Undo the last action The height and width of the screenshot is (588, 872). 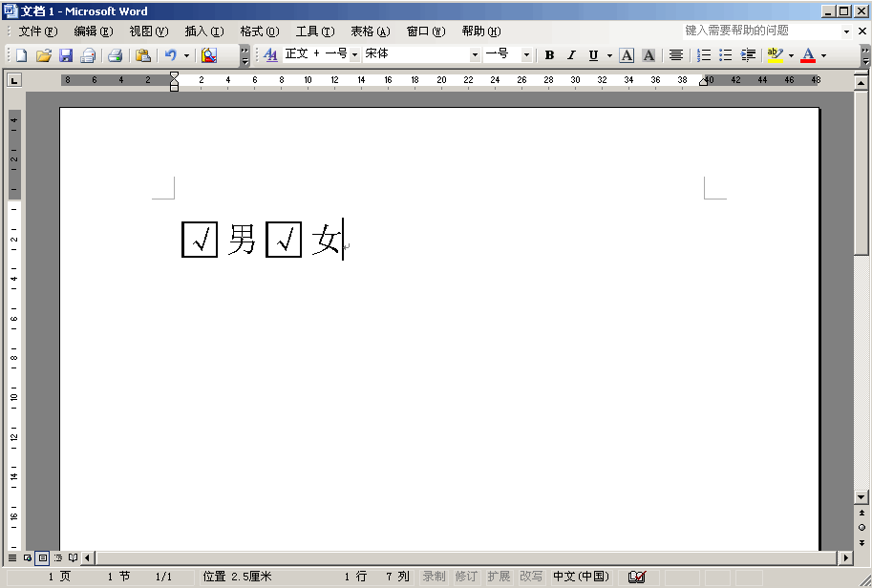click(x=171, y=55)
